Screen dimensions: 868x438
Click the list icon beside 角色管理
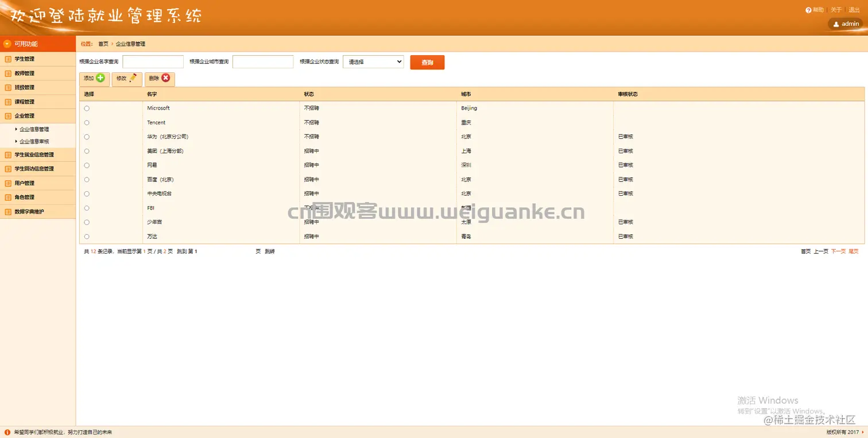[x=8, y=197]
